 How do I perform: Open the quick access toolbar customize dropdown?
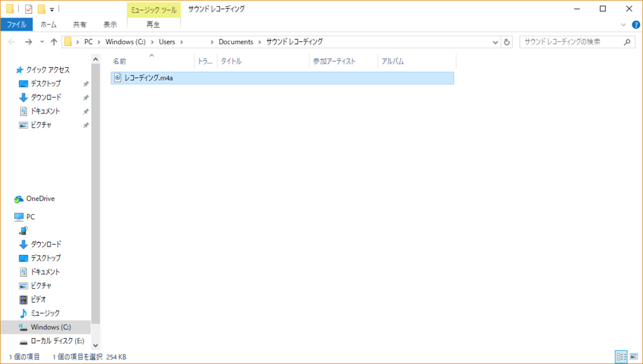point(52,9)
